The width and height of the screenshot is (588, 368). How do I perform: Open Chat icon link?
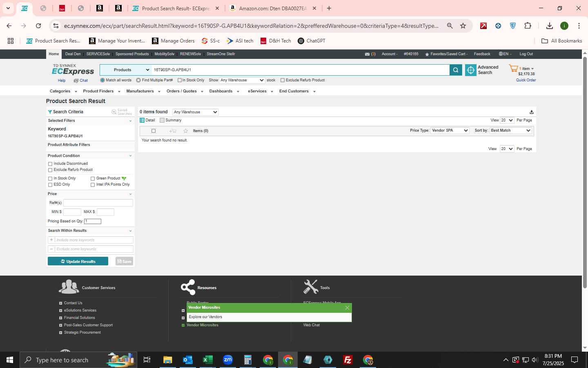81,81
